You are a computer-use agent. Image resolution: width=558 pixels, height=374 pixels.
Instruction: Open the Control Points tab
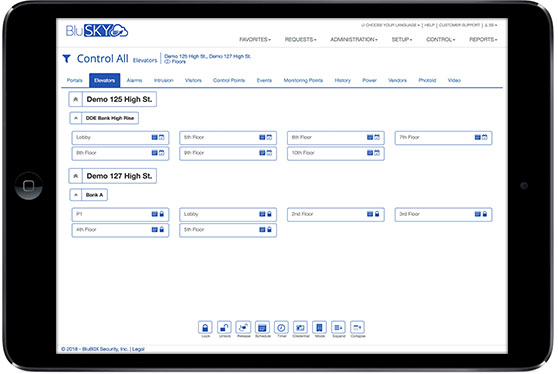(229, 80)
